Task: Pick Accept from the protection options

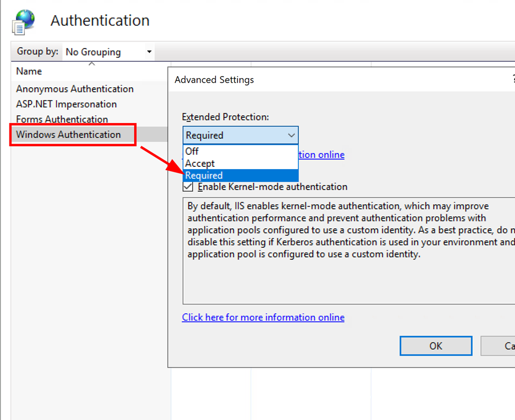Action: pos(200,164)
